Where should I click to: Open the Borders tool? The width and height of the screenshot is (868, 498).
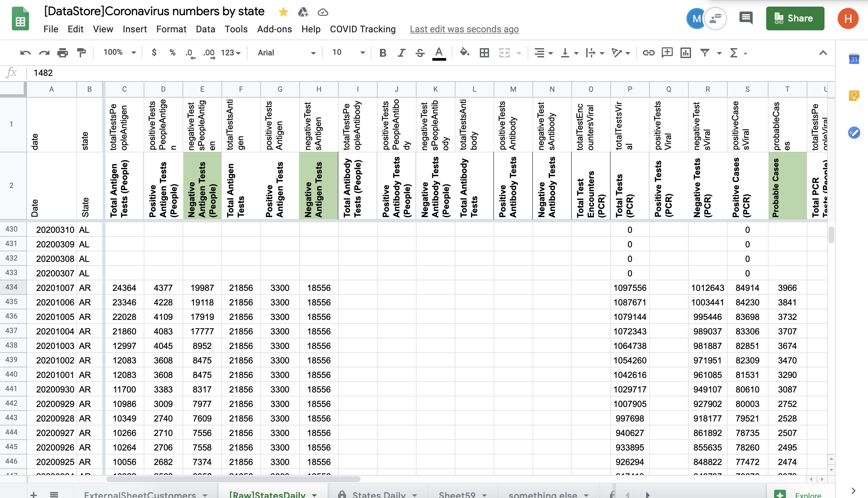coord(484,53)
